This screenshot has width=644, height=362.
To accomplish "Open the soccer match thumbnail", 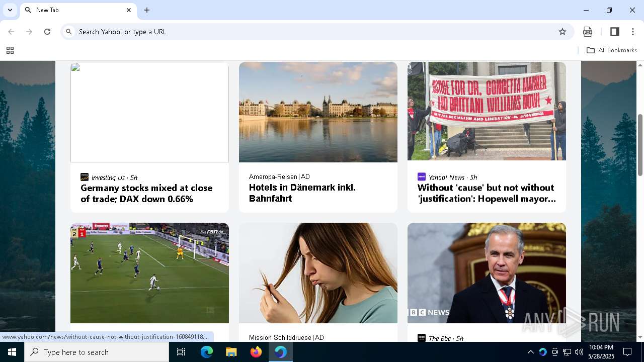I will point(149,273).
